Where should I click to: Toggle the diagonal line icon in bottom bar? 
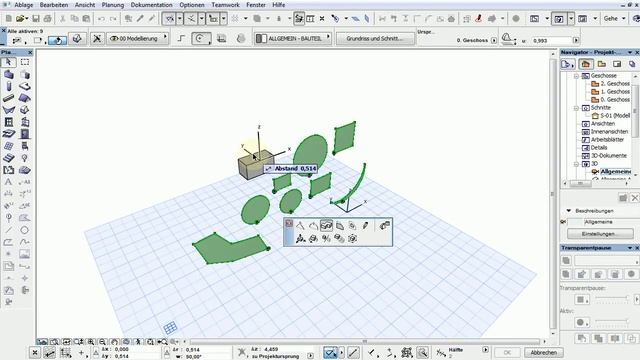[x=353, y=352]
